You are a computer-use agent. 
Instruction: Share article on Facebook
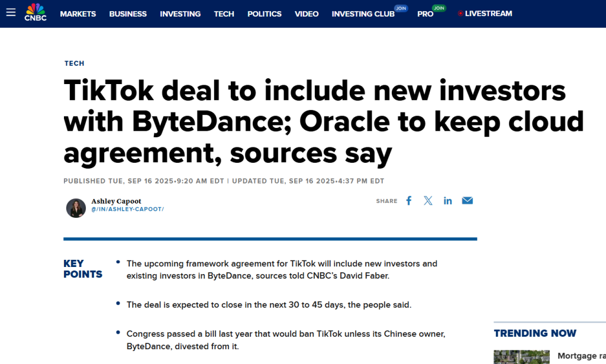click(x=409, y=201)
